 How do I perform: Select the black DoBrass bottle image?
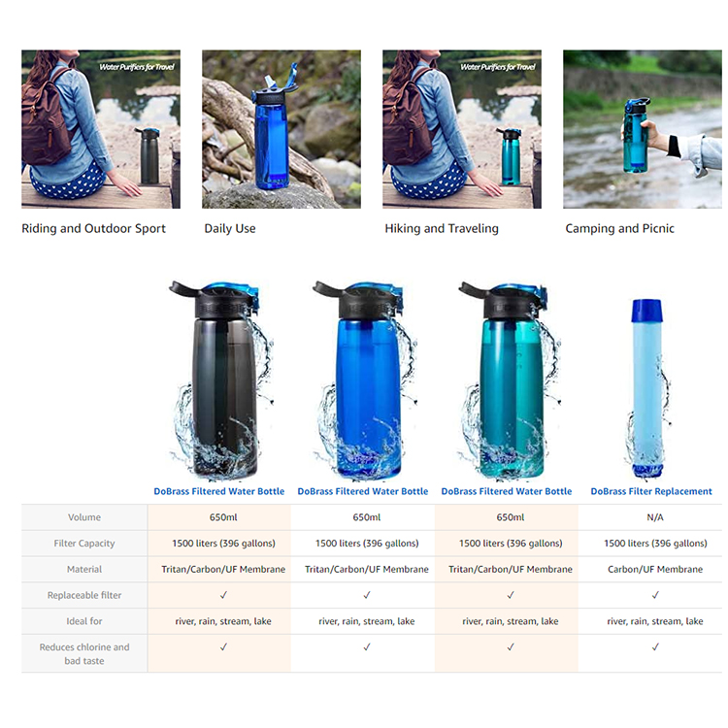click(x=222, y=380)
